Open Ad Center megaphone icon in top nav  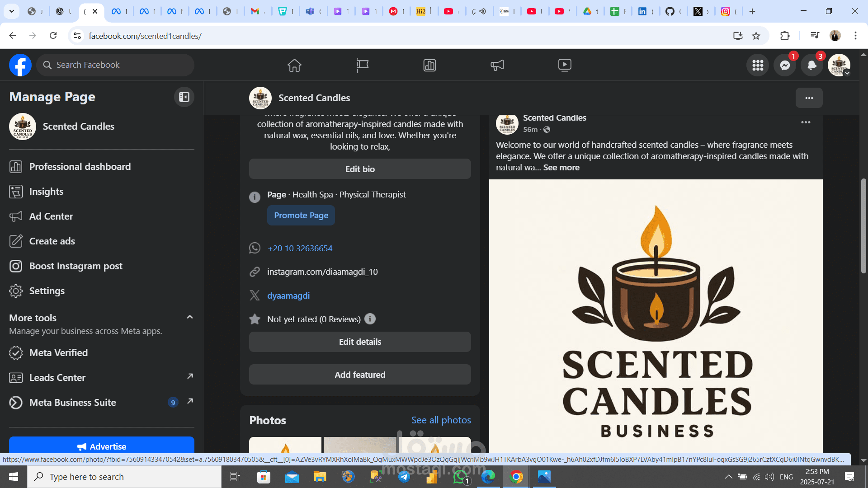point(497,65)
